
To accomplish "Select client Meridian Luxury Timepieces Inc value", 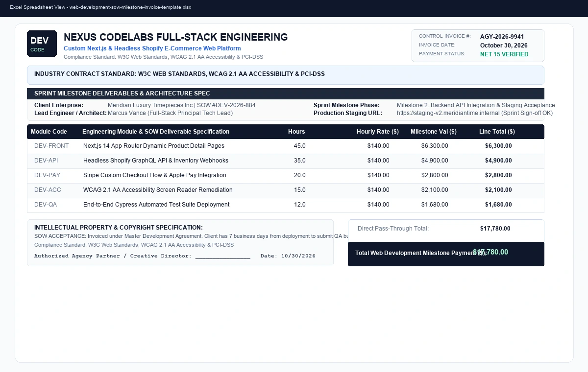I will 181,105.
